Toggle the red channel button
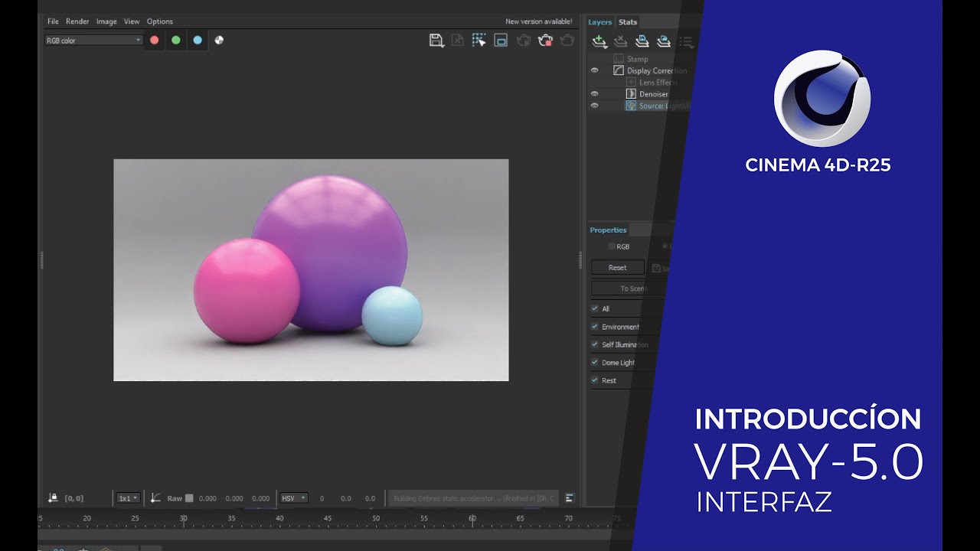This screenshot has height=551, width=980. click(x=154, y=41)
